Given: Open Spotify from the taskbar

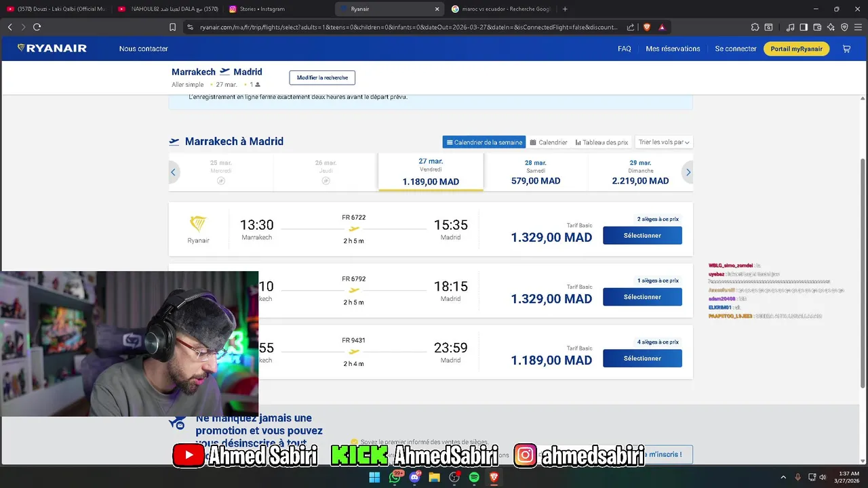Looking at the screenshot, I should click(x=474, y=477).
